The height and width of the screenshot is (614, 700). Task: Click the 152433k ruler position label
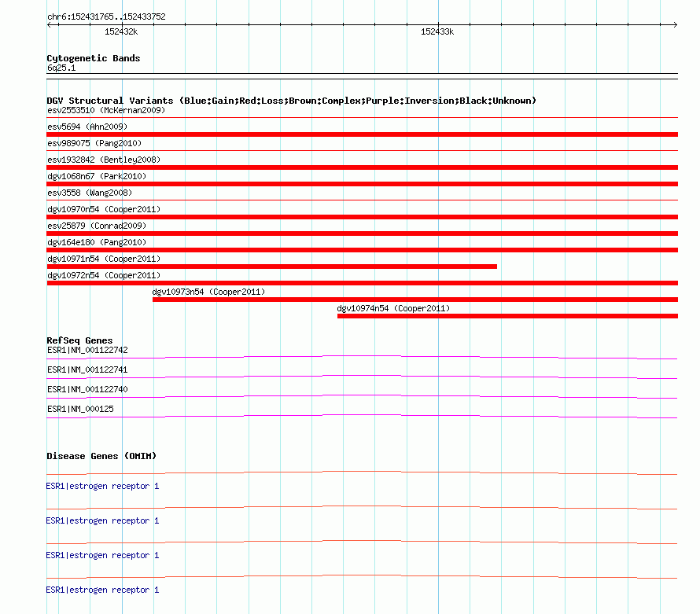(437, 31)
